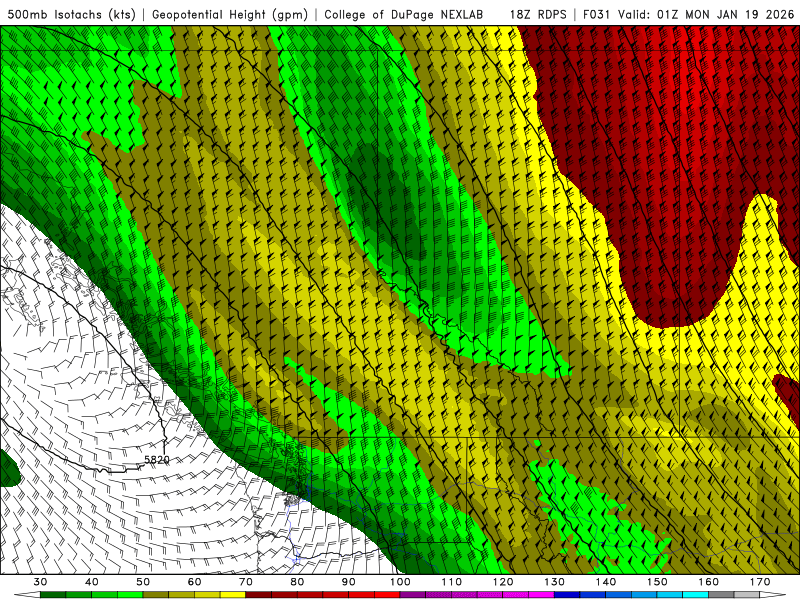
Task: Click the white arrow end above 170 kt
Action: click(772, 595)
